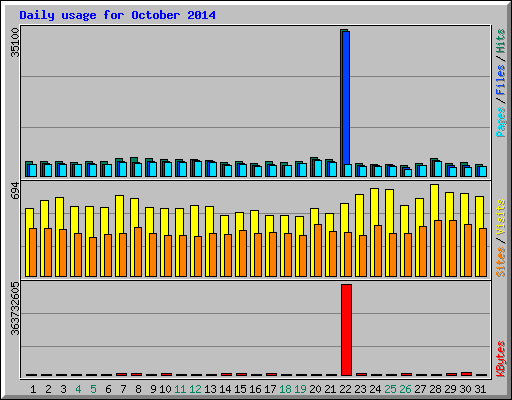Click the cyan pages bar for day 22

348,170
